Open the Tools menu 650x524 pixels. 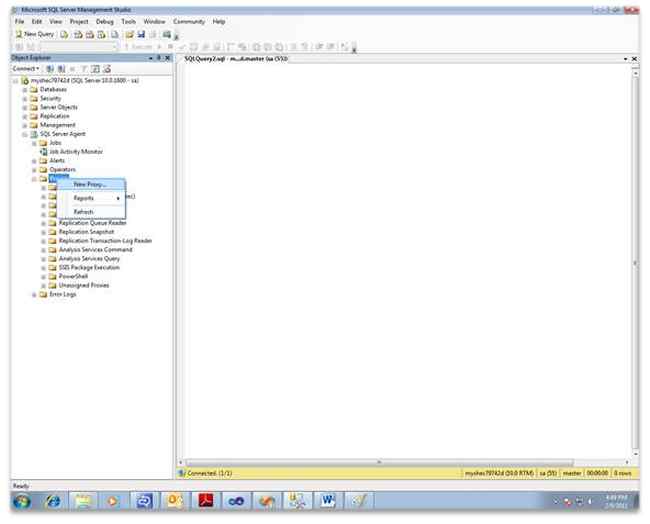pos(129,21)
